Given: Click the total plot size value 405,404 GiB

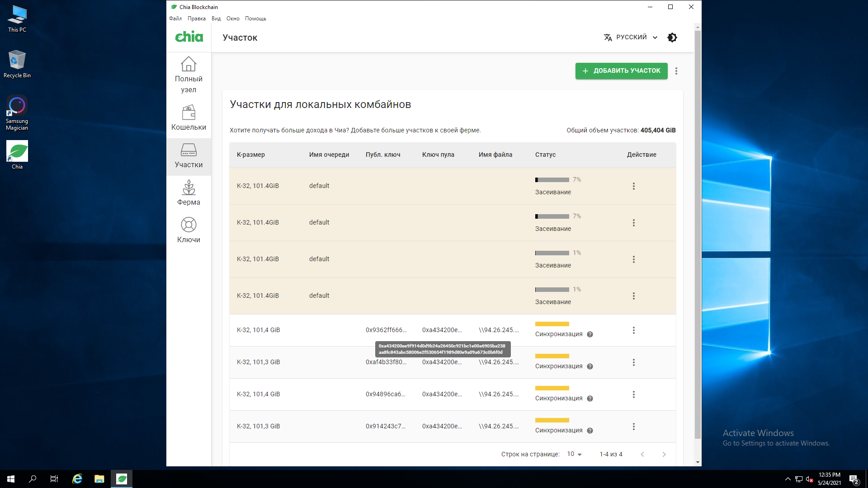Looking at the screenshot, I should [x=658, y=130].
